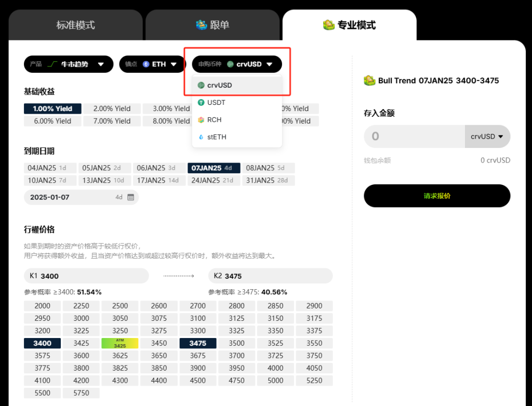The height and width of the screenshot is (406, 532).
Task: Select expiry 31JAN25 28d
Action: coord(269,181)
